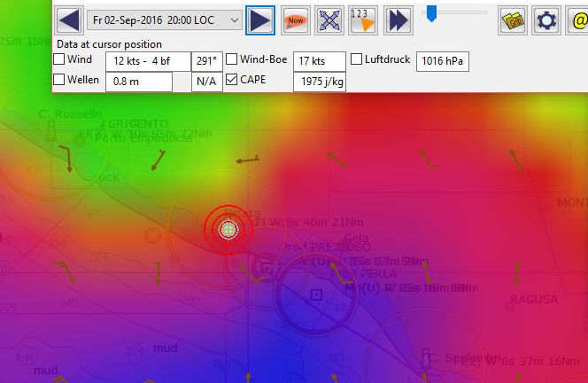The width and height of the screenshot is (588, 383).
Task: Click the zoom-to-extent crossed arrows icon
Action: pyautogui.click(x=329, y=20)
